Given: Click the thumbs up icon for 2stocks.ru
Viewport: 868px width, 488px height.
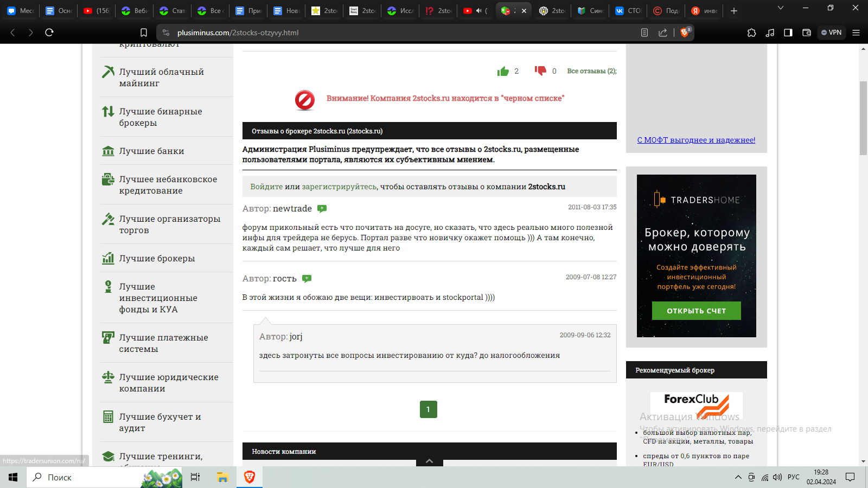Looking at the screenshot, I should [x=503, y=71].
